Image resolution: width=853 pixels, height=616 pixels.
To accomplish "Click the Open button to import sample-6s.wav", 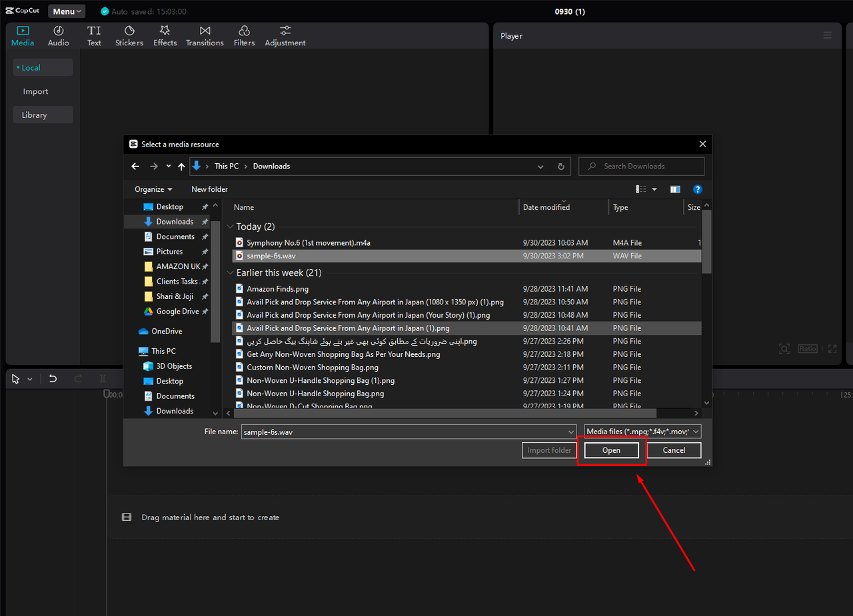I will point(610,450).
